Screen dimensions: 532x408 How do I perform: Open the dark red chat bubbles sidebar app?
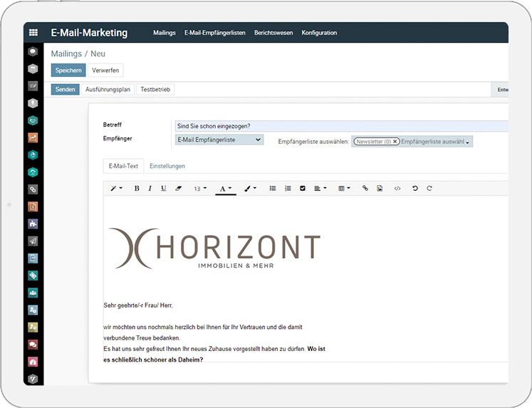pos(33,345)
